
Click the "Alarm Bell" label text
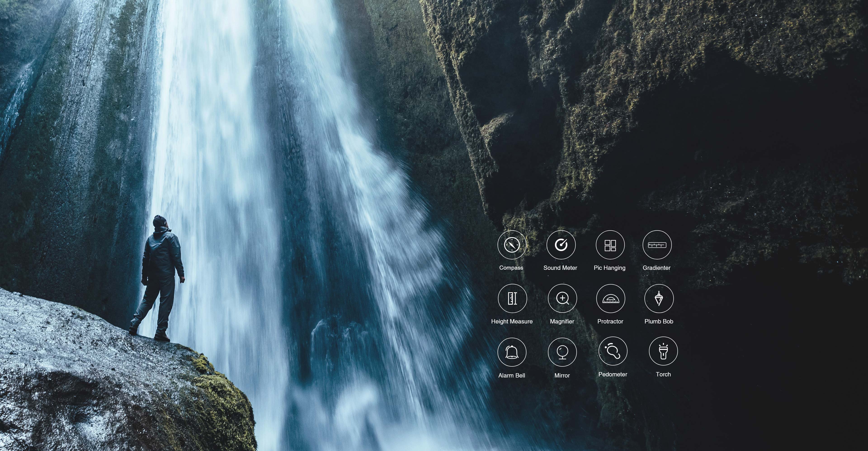point(512,375)
